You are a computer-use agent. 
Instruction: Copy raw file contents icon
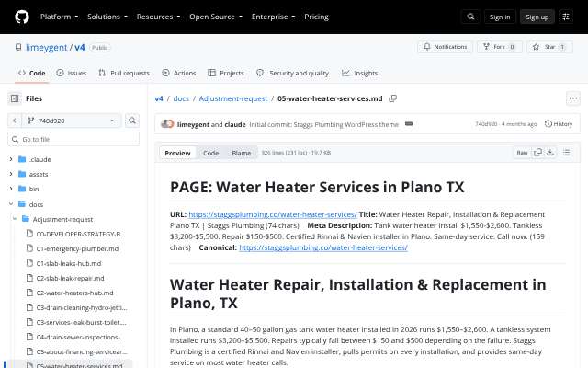(537, 153)
